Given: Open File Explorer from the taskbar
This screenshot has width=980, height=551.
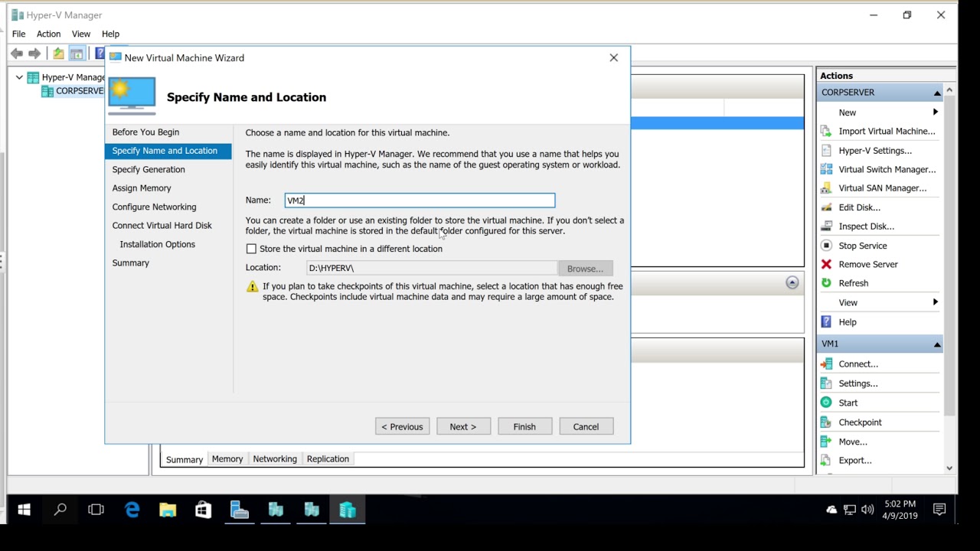Looking at the screenshot, I should point(168,510).
